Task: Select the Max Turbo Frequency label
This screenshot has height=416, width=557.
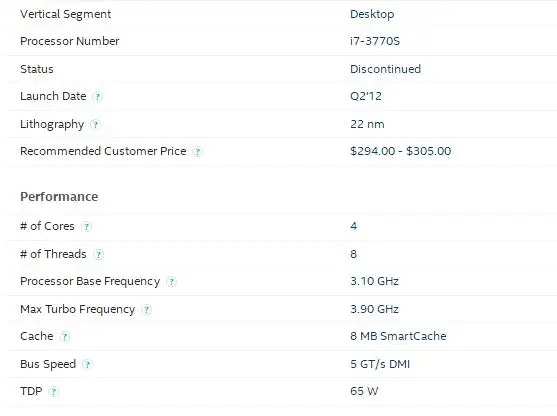Action: [x=77, y=309]
